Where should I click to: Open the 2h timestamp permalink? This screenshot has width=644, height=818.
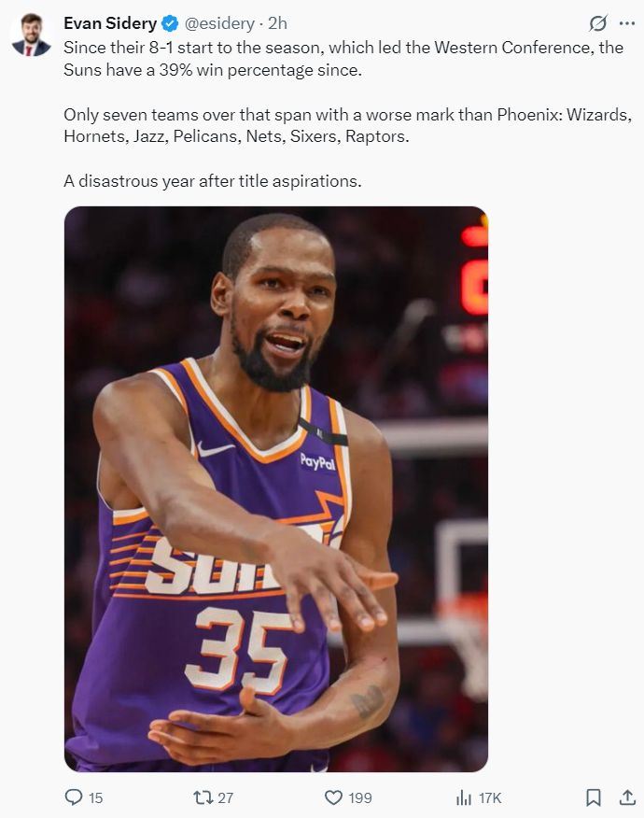tap(277, 23)
